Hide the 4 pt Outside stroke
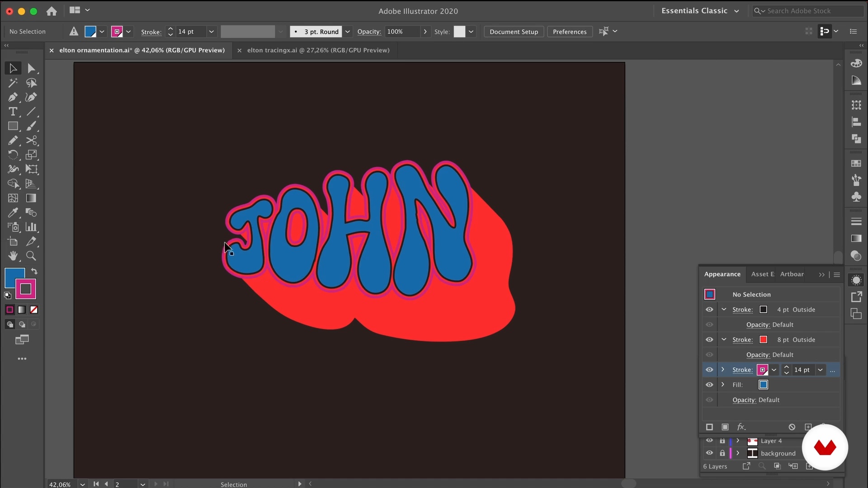The width and height of the screenshot is (868, 488). [x=709, y=310]
